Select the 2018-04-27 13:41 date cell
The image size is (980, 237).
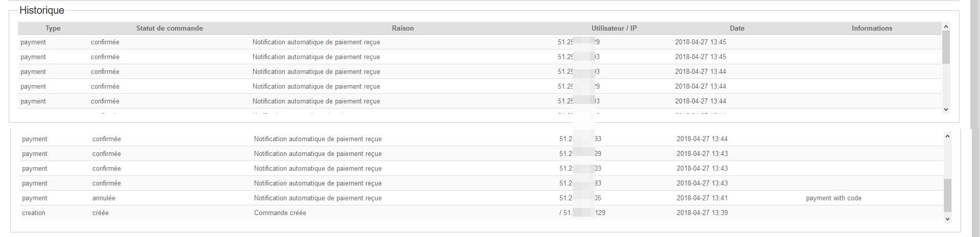[x=702, y=198]
